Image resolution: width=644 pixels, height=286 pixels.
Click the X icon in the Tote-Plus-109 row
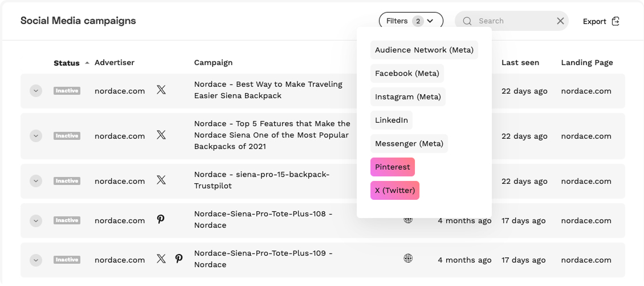[161, 259]
